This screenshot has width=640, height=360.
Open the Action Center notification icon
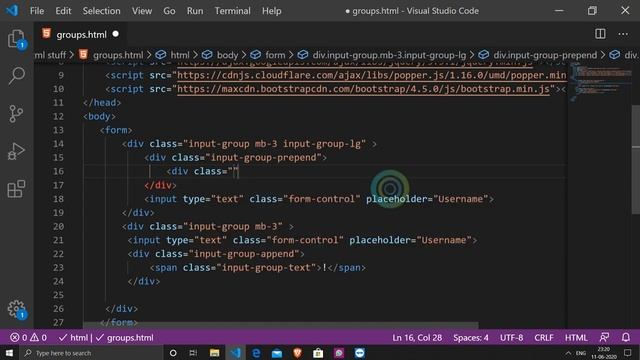click(628, 353)
